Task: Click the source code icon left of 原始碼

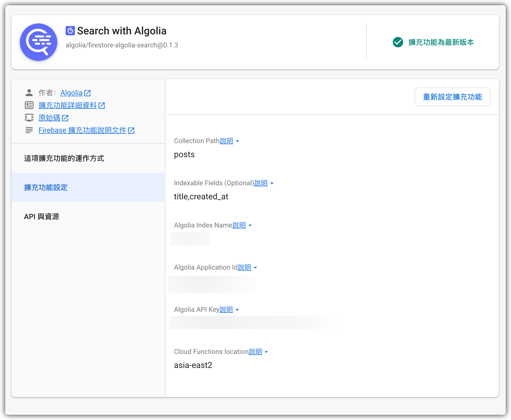Action: click(29, 118)
